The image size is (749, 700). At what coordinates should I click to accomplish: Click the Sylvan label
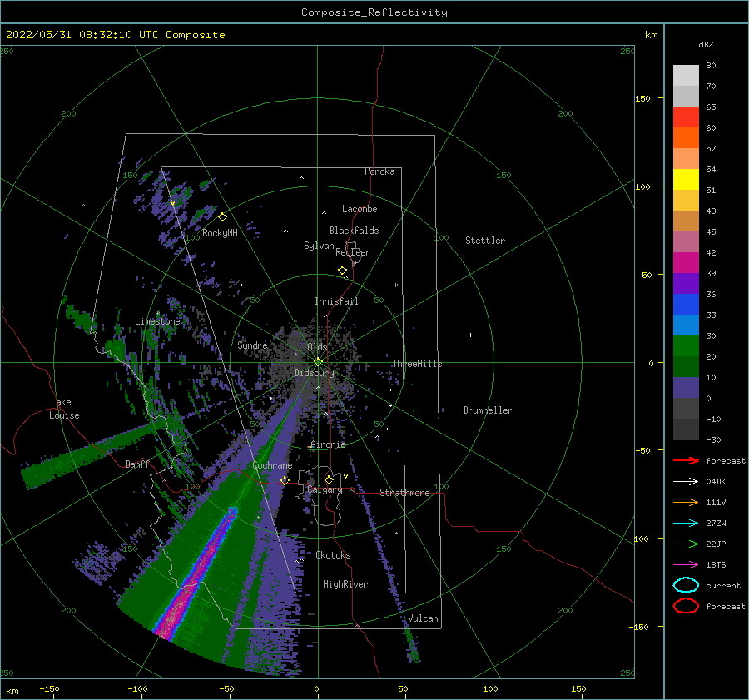319,246
